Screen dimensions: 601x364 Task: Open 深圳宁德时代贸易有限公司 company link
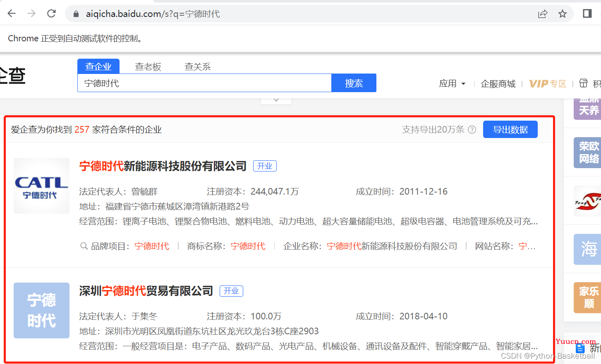click(x=146, y=291)
